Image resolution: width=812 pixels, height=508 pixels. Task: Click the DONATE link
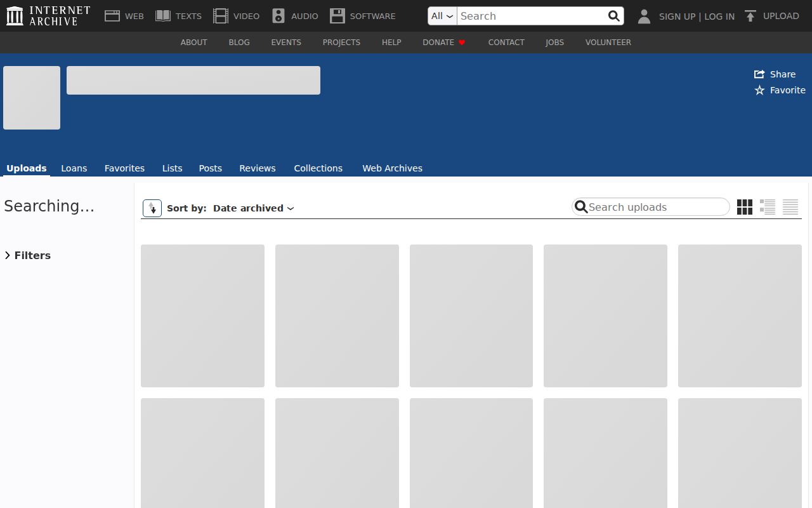click(444, 43)
